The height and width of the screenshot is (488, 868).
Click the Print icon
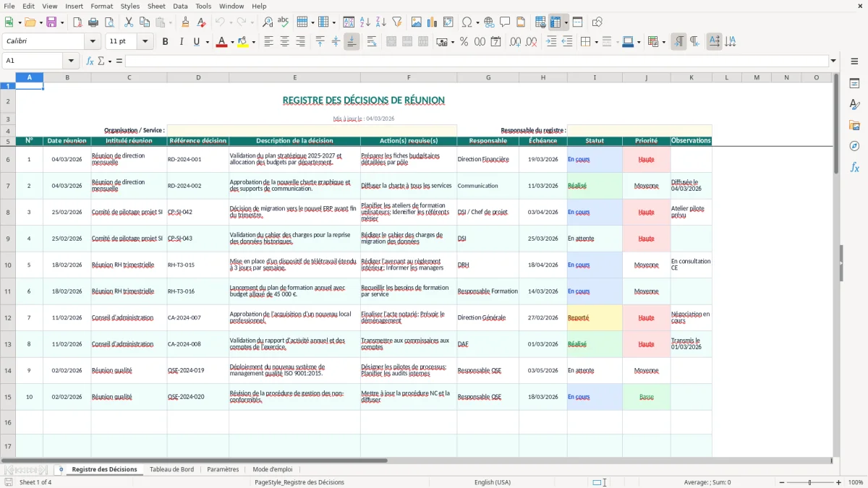(93, 22)
